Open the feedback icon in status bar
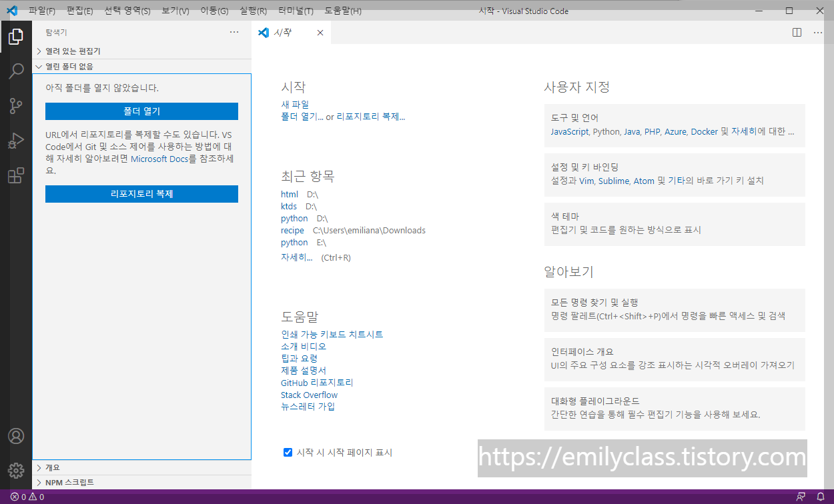 (800, 497)
